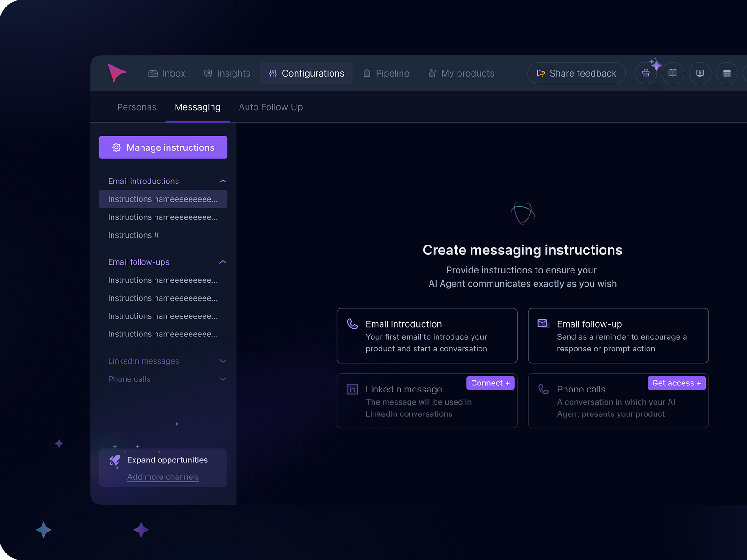
Task: Expand the LinkedIn messages section
Action: pyautogui.click(x=223, y=361)
